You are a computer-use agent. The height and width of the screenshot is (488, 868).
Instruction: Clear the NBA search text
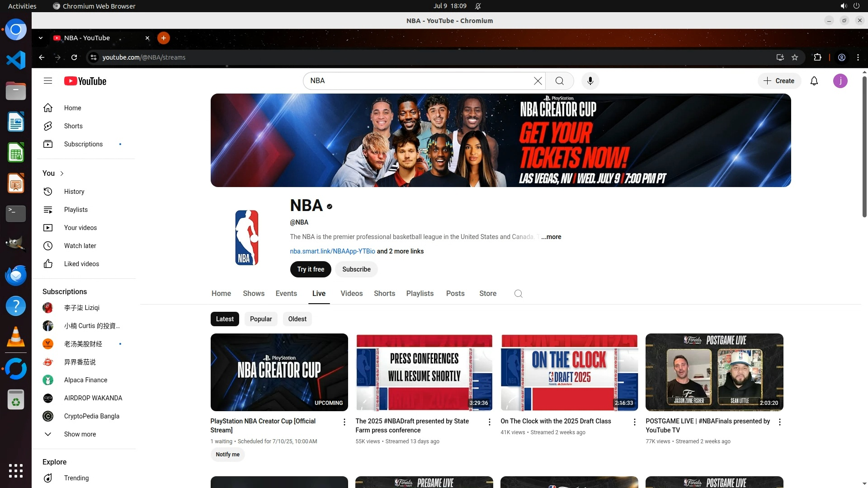[538, 81]
